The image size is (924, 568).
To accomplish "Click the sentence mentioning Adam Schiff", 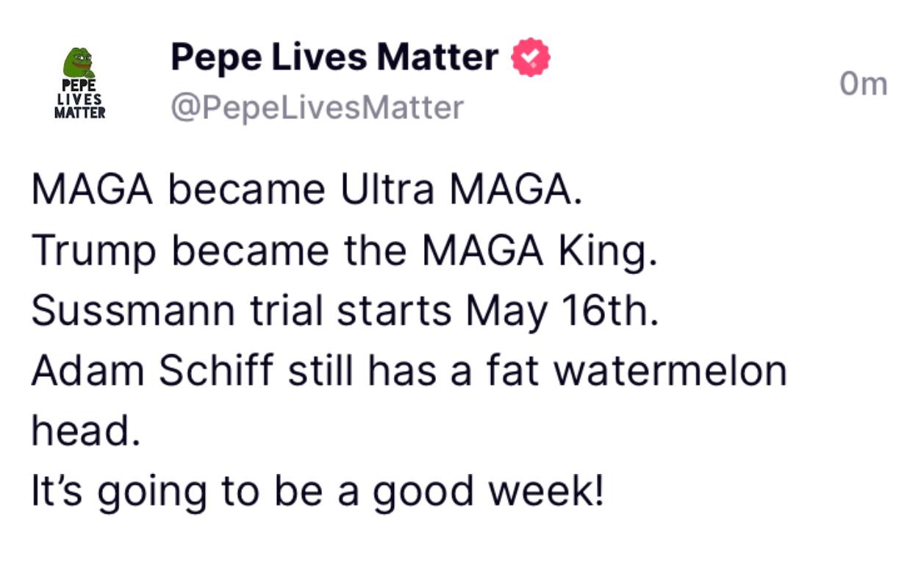I will coord(409,371).
